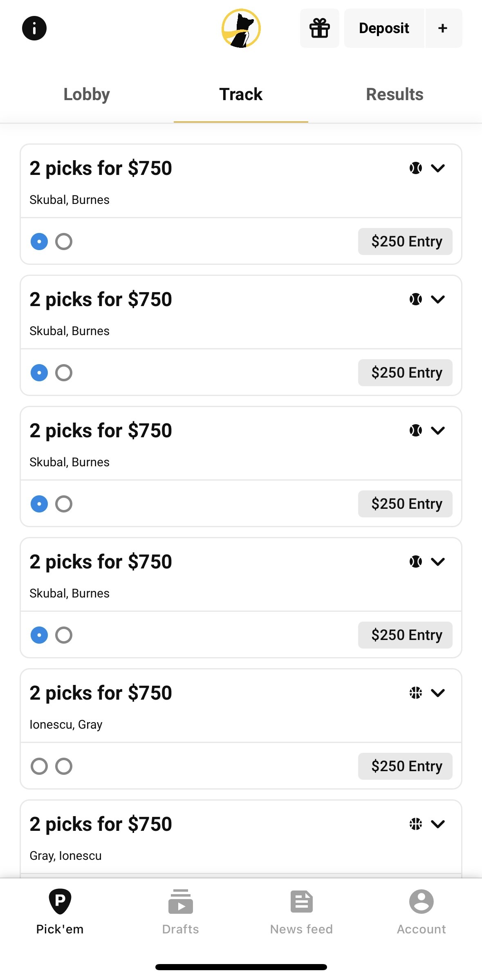Expand the first Skubal, Burnes entry chevron

click(438, 168)
